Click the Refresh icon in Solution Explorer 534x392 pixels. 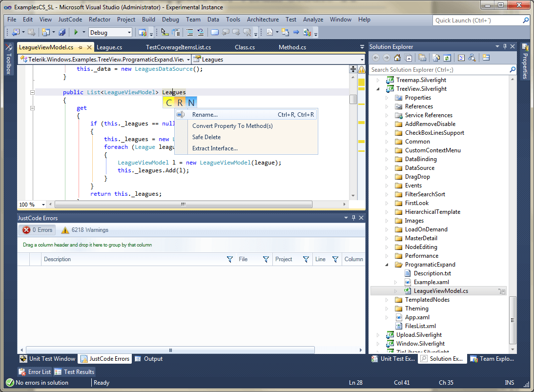pos(447,58)
